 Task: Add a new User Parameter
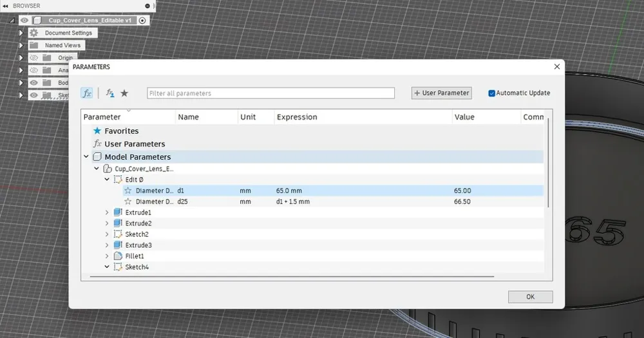pyautogui.click(x=442, y=93)
